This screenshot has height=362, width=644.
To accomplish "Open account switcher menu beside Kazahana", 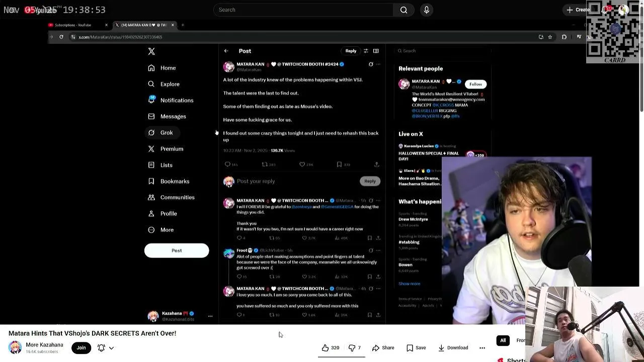I will pos(210,316).
